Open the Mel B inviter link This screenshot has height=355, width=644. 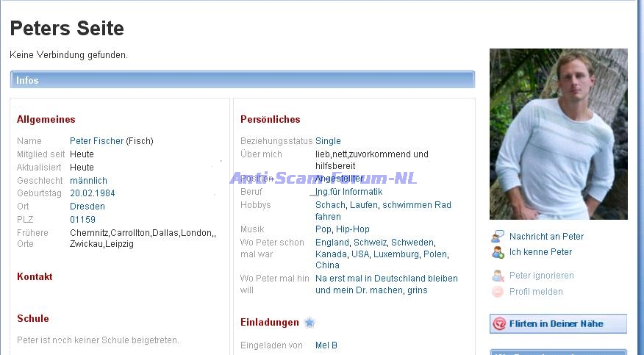(326, 345)
